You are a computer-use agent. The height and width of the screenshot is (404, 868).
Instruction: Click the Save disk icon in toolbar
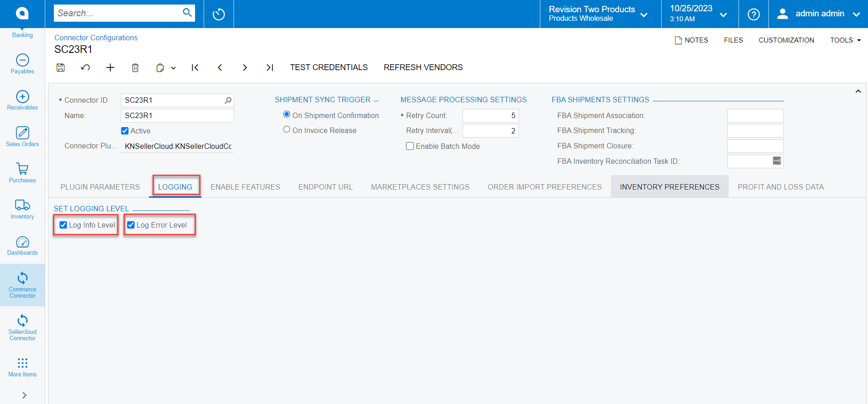(x=61, y=67)
